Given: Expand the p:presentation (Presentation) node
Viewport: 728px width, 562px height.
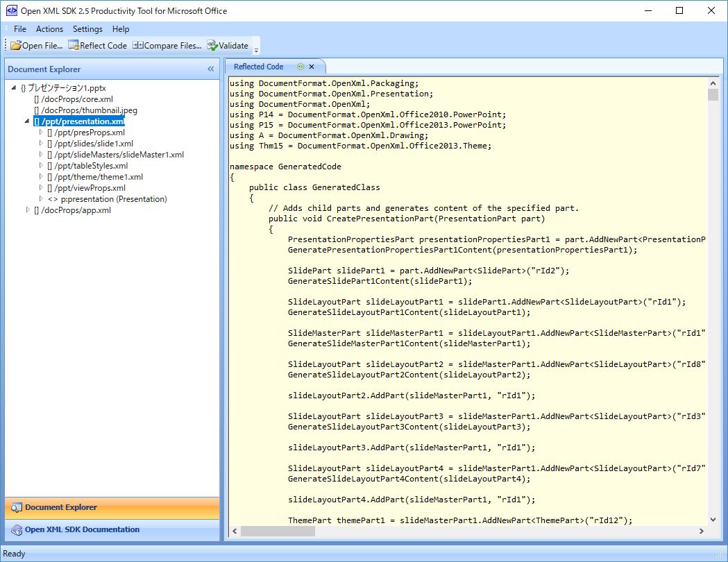Looking at the screenshot, I should [41, 199].
